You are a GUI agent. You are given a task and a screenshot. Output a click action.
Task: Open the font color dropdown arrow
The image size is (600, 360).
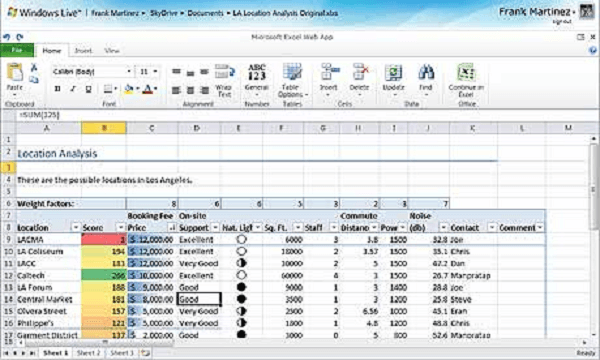click(x=156, y=89)
